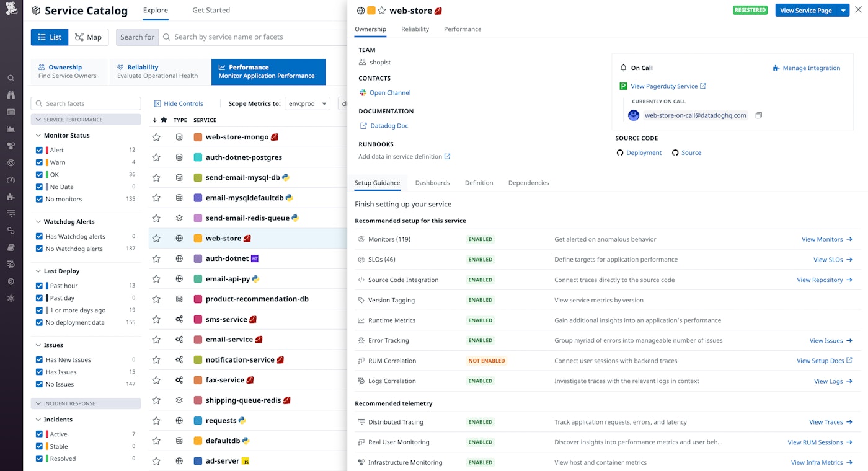Copy the on-call email address
Screen dimensions: 868x471
point(758,115)
